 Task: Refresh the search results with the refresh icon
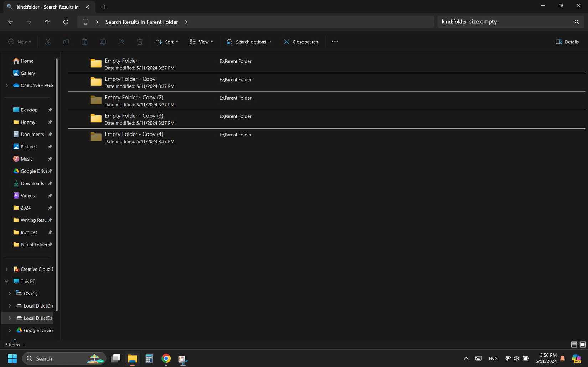tap(66, 22)
